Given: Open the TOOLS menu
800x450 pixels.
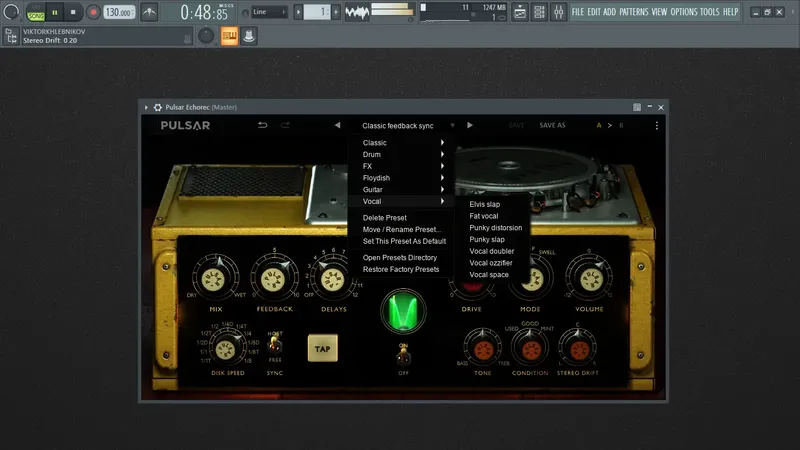Looking at the screenshot, I should 710,12.
